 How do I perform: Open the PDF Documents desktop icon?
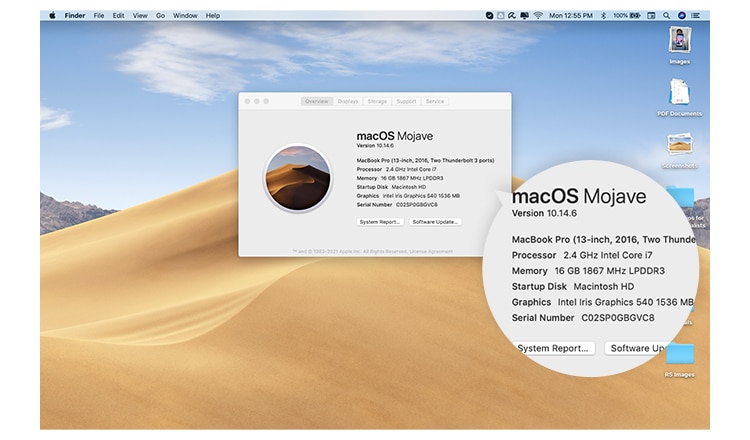680,93
